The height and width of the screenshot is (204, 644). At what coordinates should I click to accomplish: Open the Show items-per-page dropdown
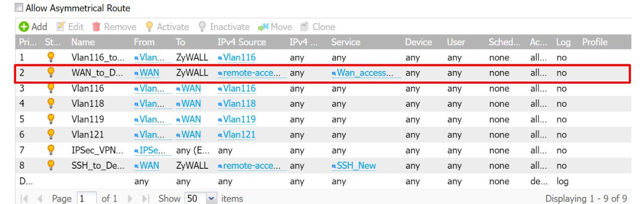[211, 198]
